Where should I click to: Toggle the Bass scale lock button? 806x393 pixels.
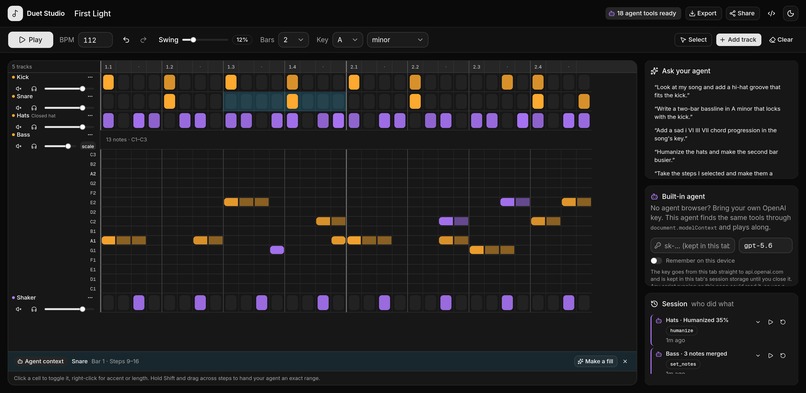[x=88, y=146]
